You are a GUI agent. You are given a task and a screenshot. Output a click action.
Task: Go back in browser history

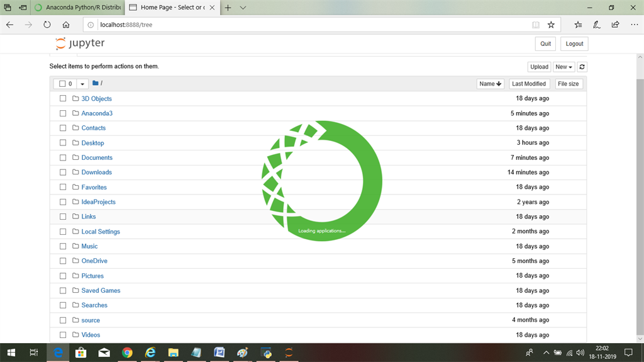10,25
